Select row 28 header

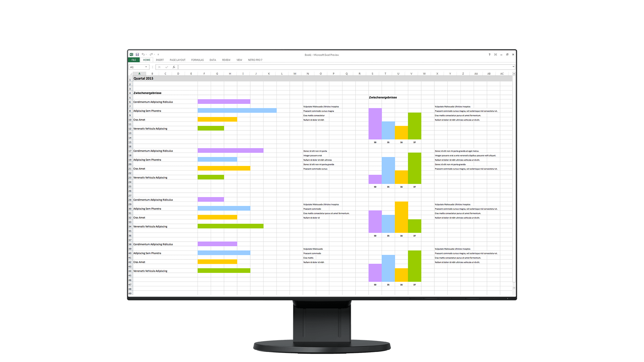coord(130,200)
